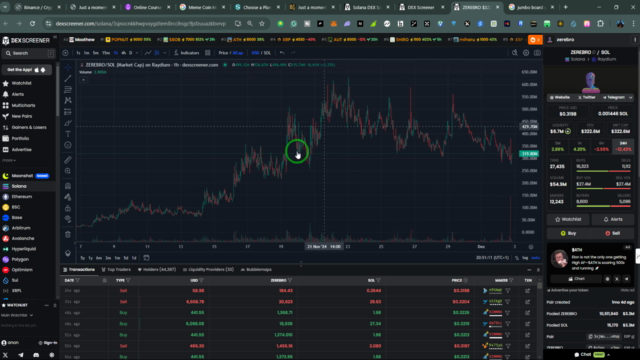Open the Top Traders tab
The height and width of the screenshot is (360, 640).
(116, 270)
